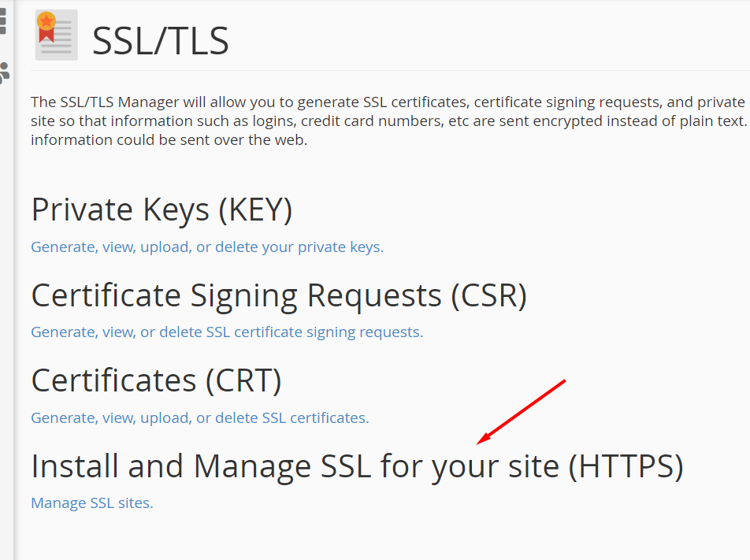Click the left sidebar strip
This screenshot has width=750, height=560.
pyautogui.click(x=6, y=280)
